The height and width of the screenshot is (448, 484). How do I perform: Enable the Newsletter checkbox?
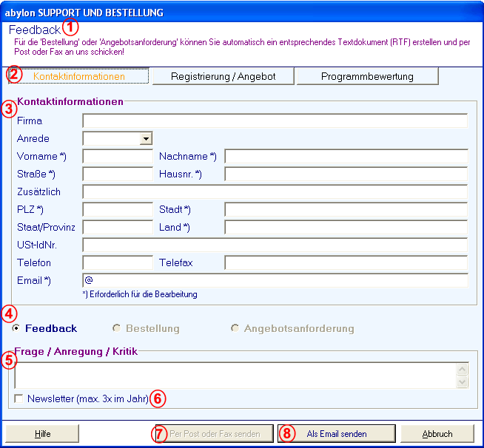pyautogui.click(x=19, y=399)
